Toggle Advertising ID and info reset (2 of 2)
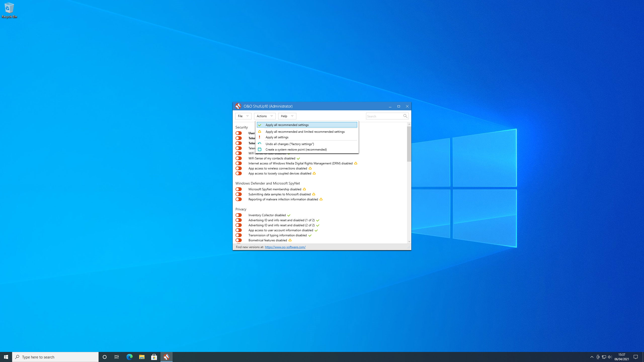The image size is (644, 362). pos(238,225)
